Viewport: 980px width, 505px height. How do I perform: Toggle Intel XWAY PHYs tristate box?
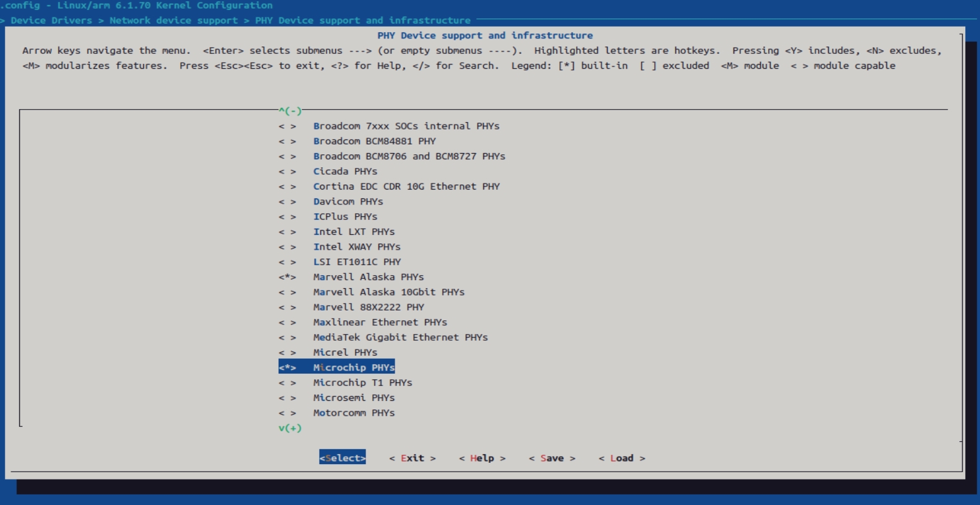click(x=287, y=247)
